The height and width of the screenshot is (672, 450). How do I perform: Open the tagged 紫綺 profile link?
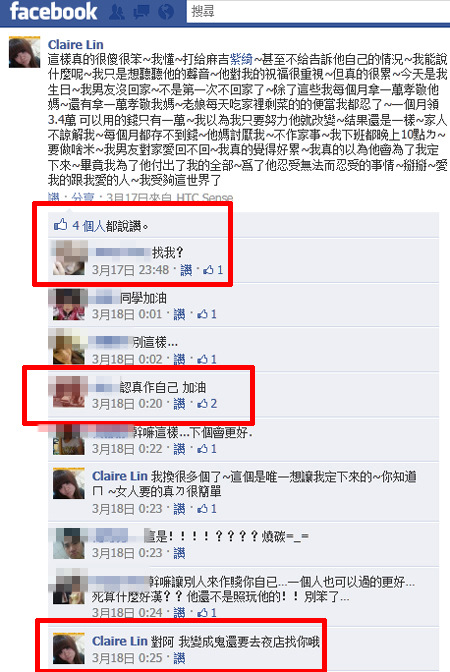(x=241, y=59)
